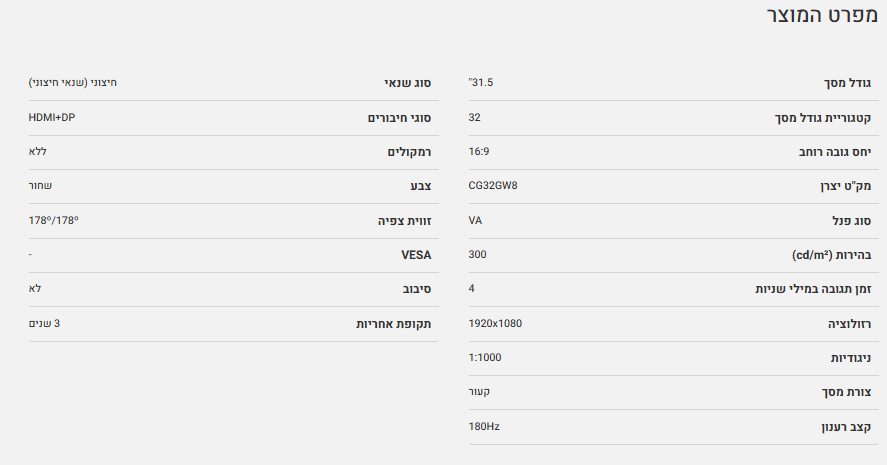Click the 'רמקולים' speakers label
The width and height of the screenshot is (887, 465).
point(410,151)
